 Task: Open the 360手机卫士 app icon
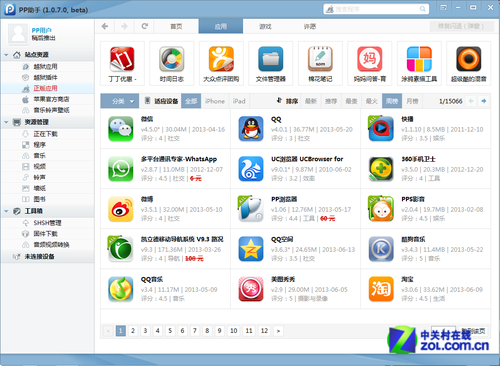click(381, 169)
